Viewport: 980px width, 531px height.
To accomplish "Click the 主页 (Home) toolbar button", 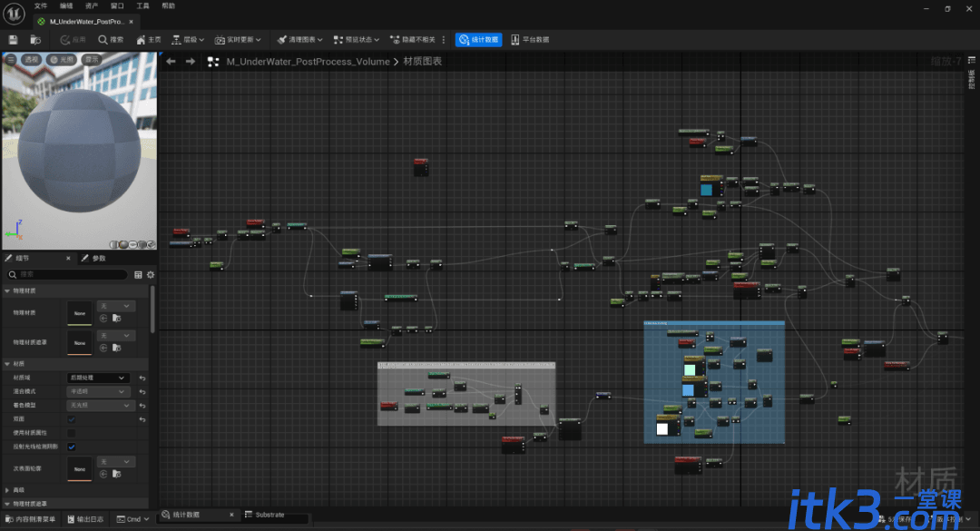I will pyautogui.click(x=149, y=39).
